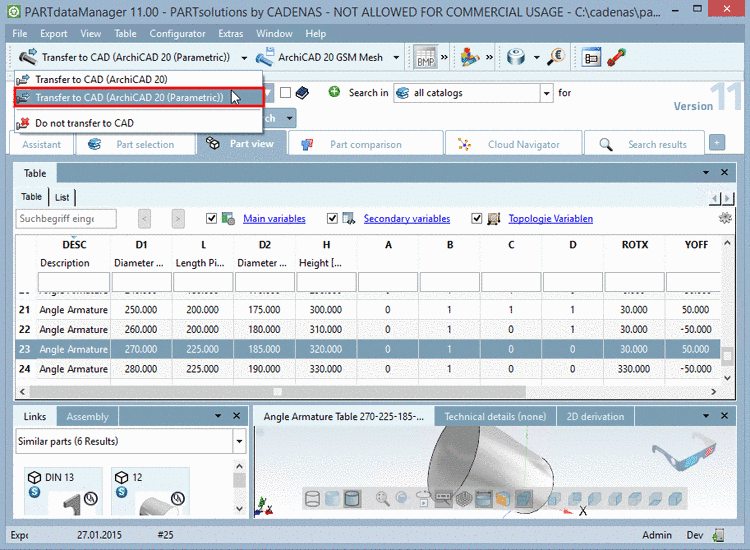The height and width of the screenshot is (550, 750).
Task: Click the zoom magnifier in 3D view toolbar
Action: point(382,498)
